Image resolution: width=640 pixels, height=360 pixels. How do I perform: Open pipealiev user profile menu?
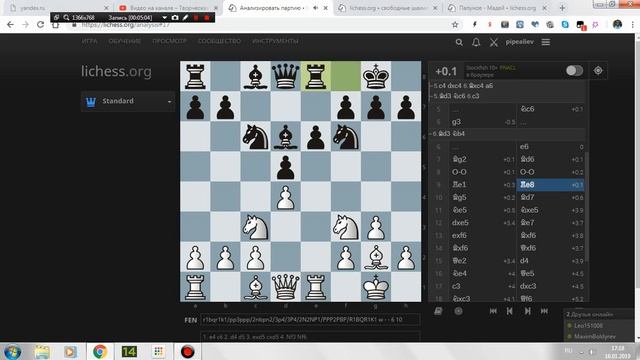[520, 42]
